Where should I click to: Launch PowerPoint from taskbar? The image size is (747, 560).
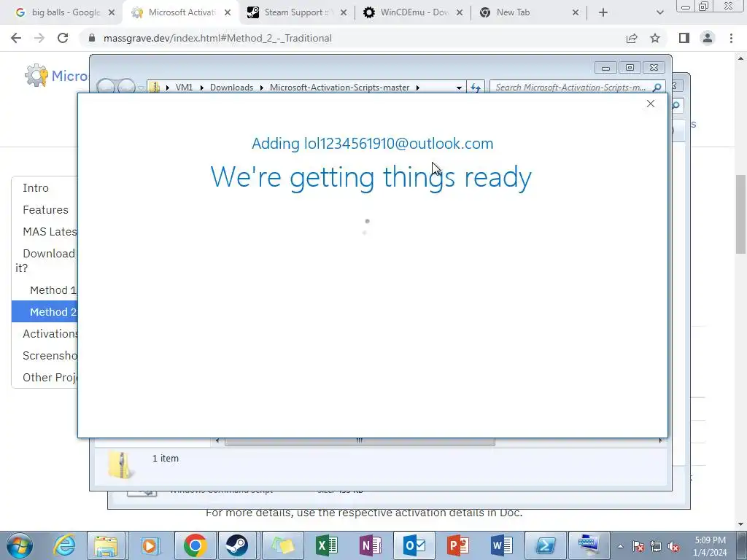[x=458, y=545]
